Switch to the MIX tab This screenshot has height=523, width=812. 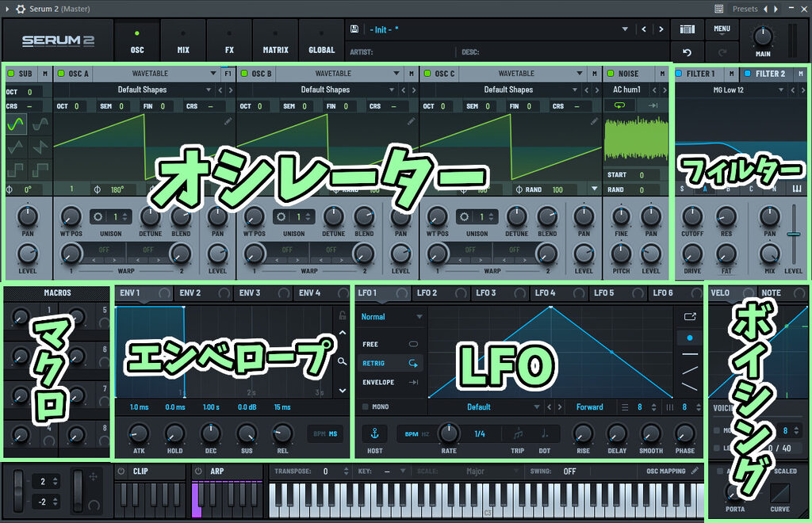tap(183, 41)
